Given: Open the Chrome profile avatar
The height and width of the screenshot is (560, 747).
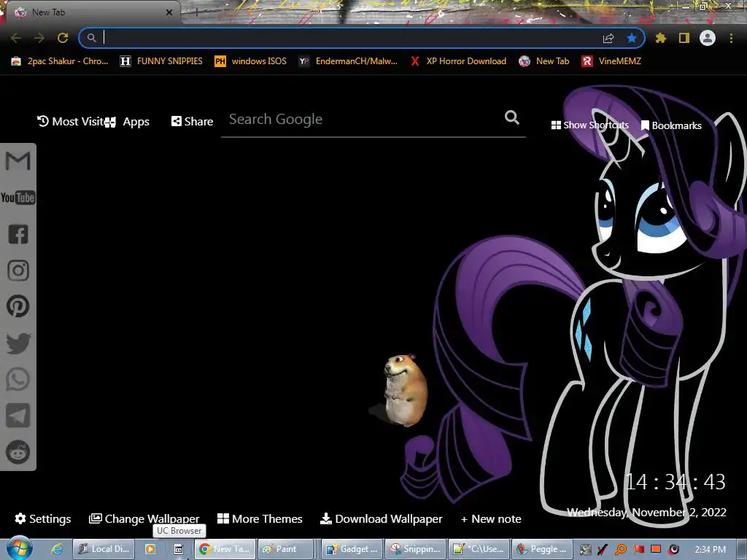Looking at the screenshot, I should pyautogui.click(x=708, y=38).
